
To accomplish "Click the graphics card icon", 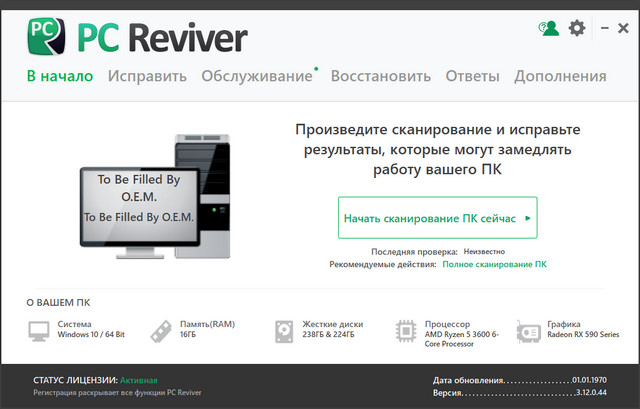I will click(527, 331).
